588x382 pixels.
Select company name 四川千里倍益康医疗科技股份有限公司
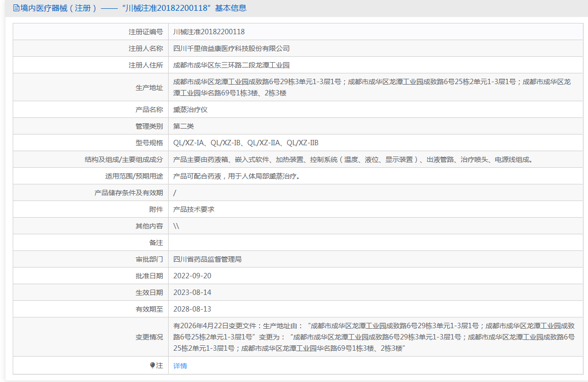(232, 48)
